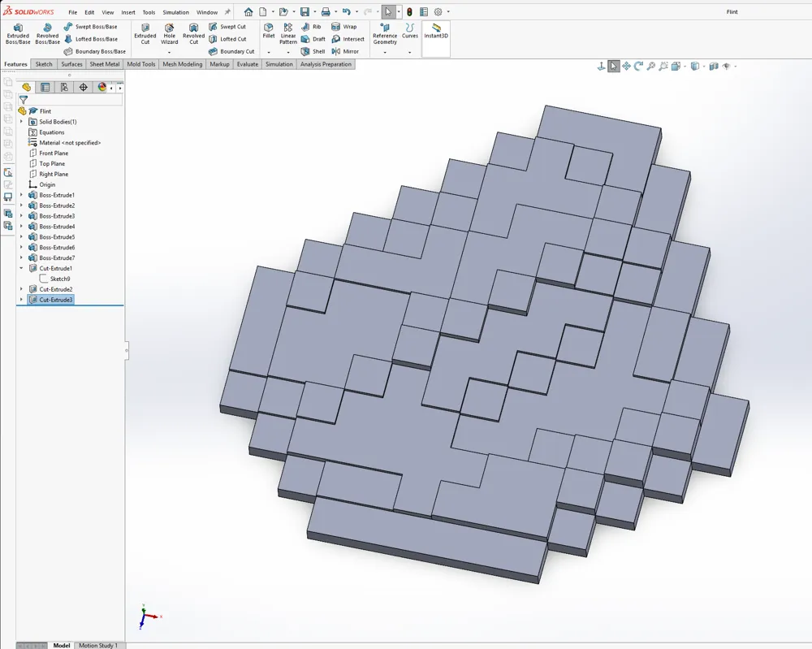Click the Wrap feature
812x649 pixels.
343,27
